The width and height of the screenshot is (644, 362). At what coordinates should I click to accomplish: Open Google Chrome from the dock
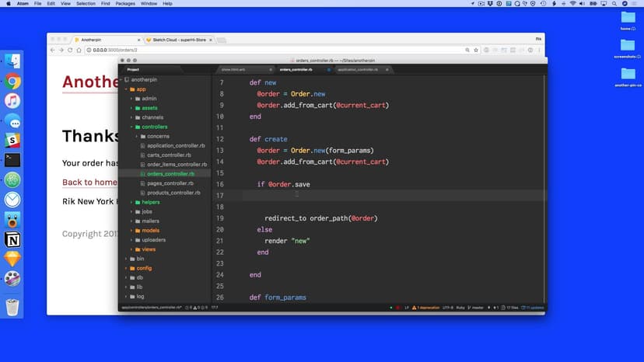click(12, 81)
